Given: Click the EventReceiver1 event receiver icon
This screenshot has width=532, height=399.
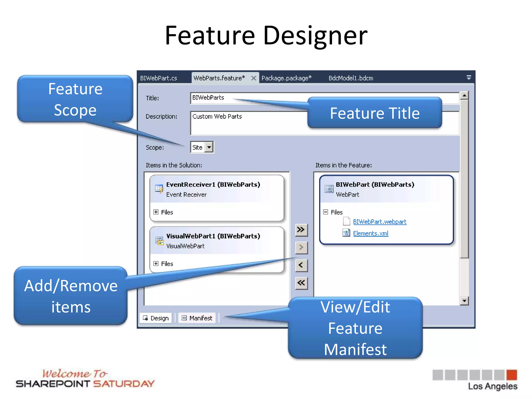Looking at the screenshot, I should point(159,189).
